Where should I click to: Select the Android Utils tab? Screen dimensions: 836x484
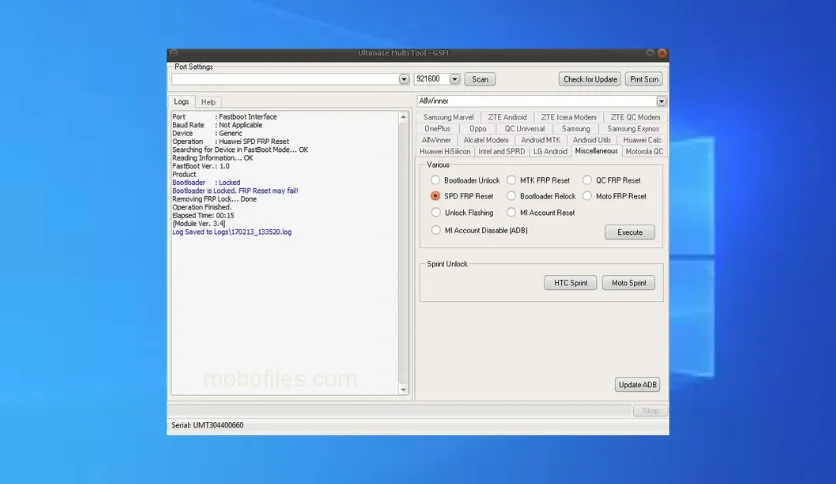click(592, 140)
